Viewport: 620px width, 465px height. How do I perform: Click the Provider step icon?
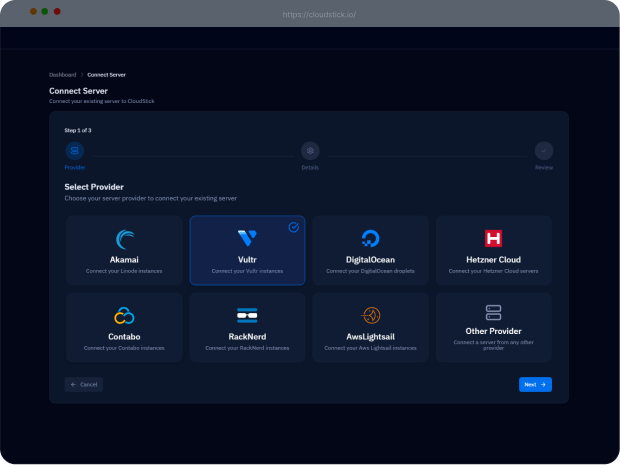74,151
